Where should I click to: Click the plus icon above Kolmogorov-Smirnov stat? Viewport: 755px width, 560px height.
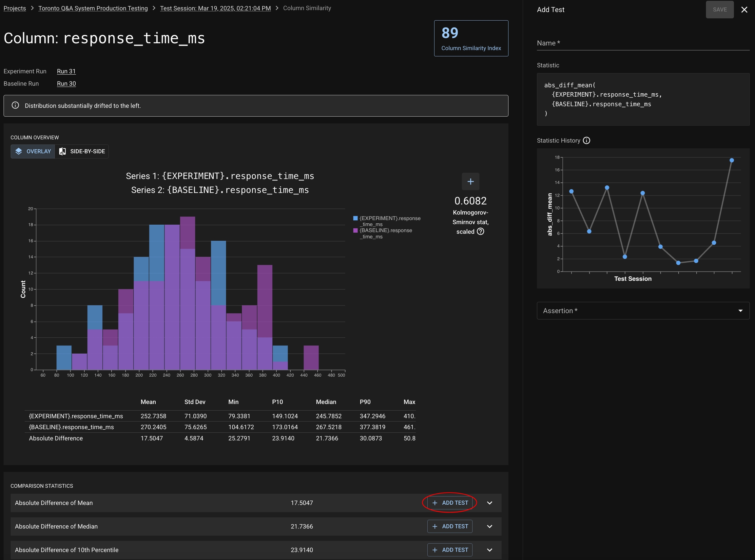[x=471, y=182]
